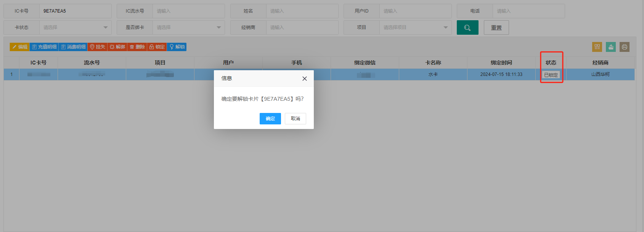Expand the 项目 select dropdown
Viewport: 644px width, 232px height.
(x=416, y=27)
